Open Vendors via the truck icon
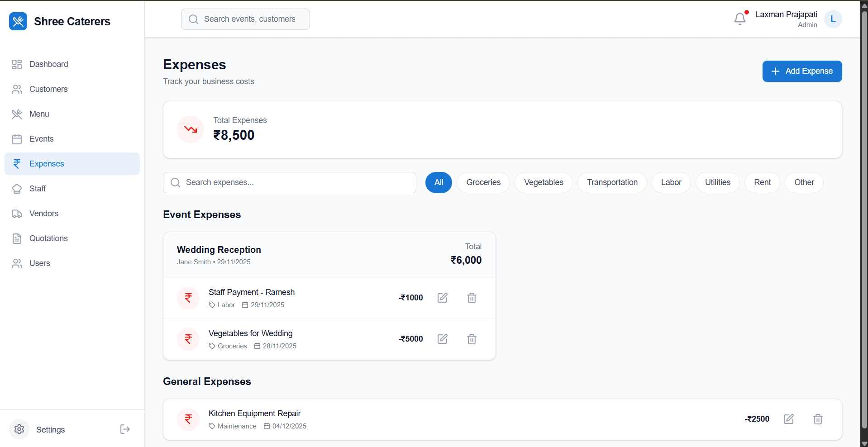Viewport: 868px width, 447px height. coord(17,214)
